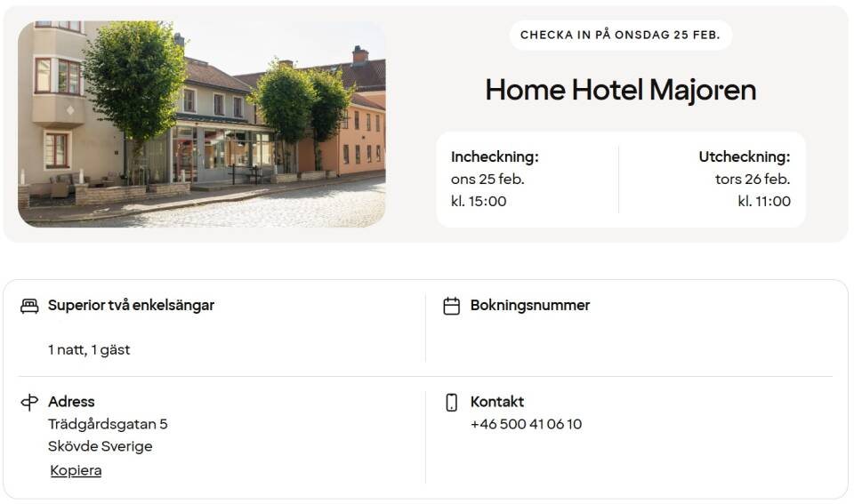Click the phone number +46 500 41 06 10
This screenshot has width=854, height=504.
(526, 424)
